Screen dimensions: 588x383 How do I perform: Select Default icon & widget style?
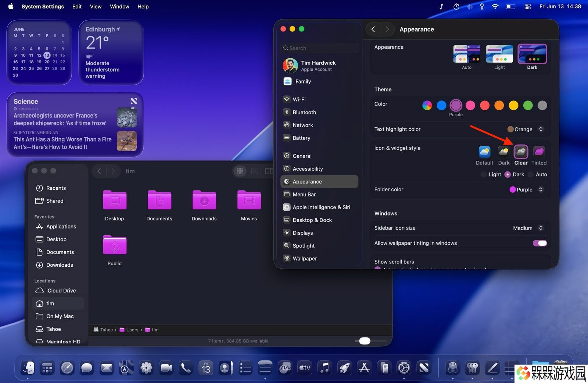[484, 152]
